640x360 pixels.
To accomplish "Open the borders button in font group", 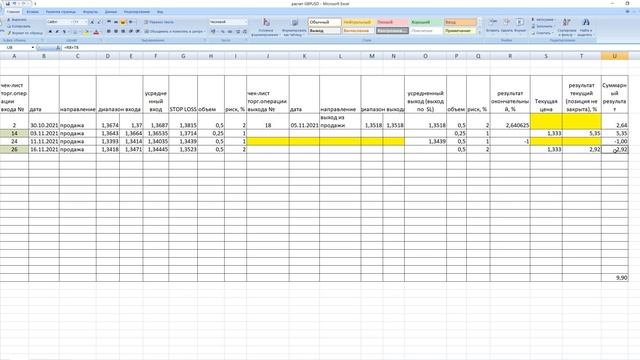I will click(x=76, y=32).
